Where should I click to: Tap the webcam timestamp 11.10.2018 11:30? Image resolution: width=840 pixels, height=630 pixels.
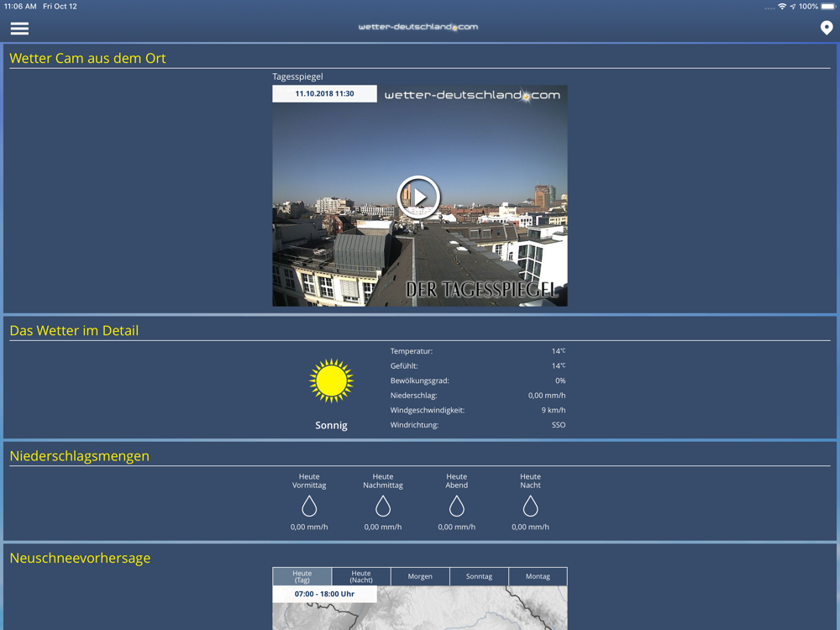tap(324, 93)
